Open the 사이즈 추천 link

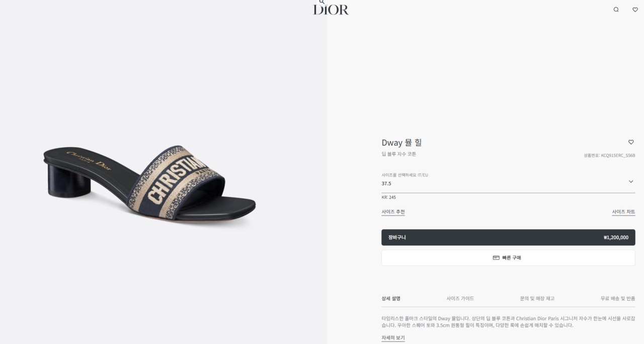[393, 212]
